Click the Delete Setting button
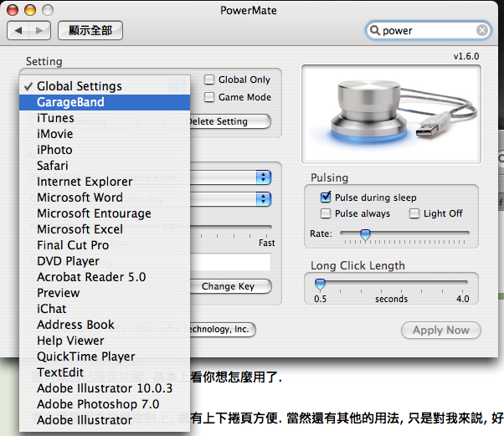This screenshot has width=504, height=436. tap(230, 121)
